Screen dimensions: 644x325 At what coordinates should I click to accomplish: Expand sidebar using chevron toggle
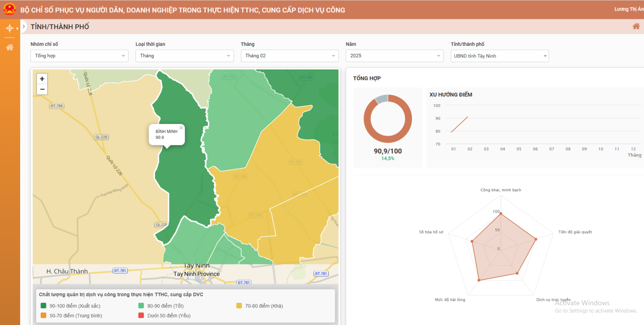pos(24,27)
